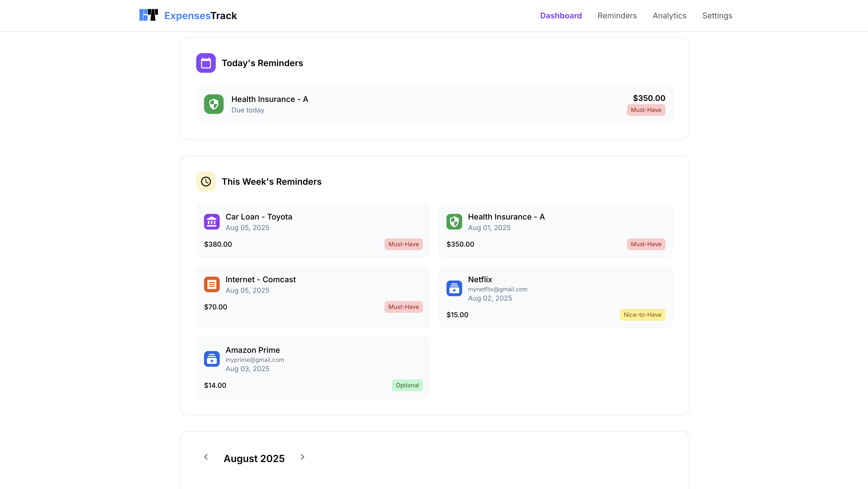Screen dimensions: 868x489
Task: Click the Must-Have badge on weekly Health Insurance card
Action: [646, 244]
